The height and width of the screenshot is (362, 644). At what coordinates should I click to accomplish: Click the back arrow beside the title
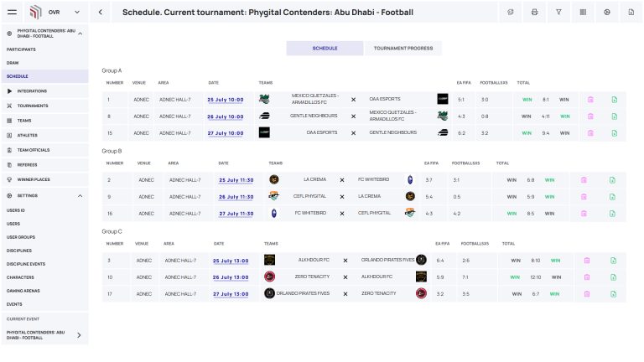[x=101, y=13]
